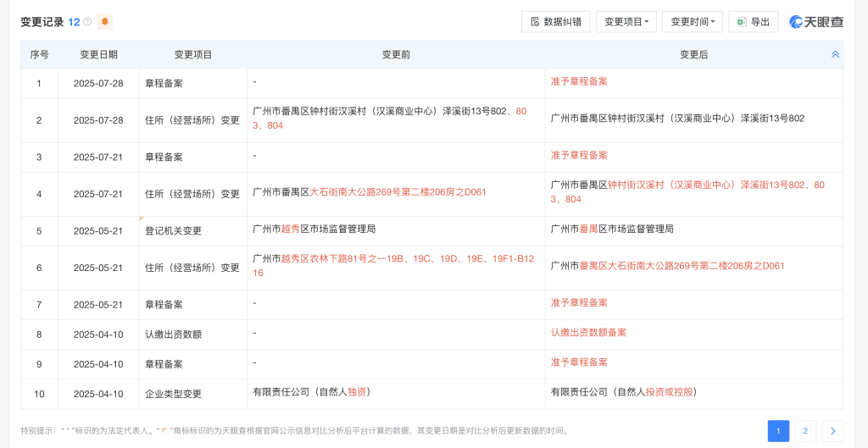Click the 导出 export button
Viewport: 868px width, 448px height.
coord(753,22)
